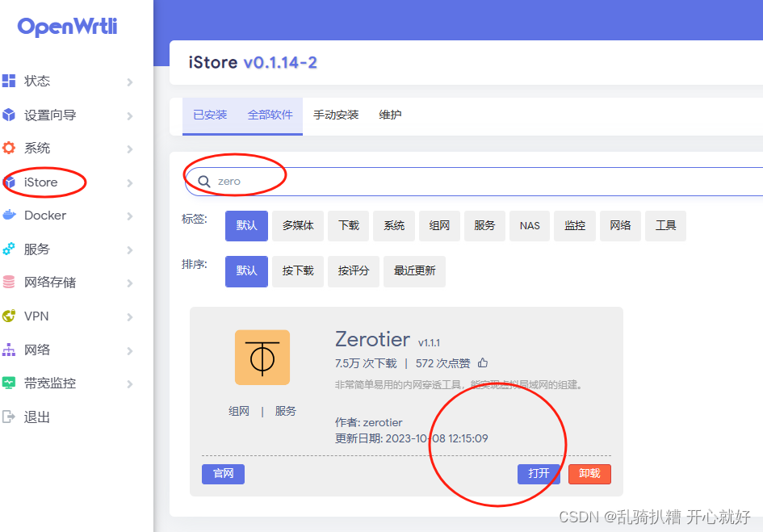
Task: Sort by 默认 order
Action: [246, 271]
